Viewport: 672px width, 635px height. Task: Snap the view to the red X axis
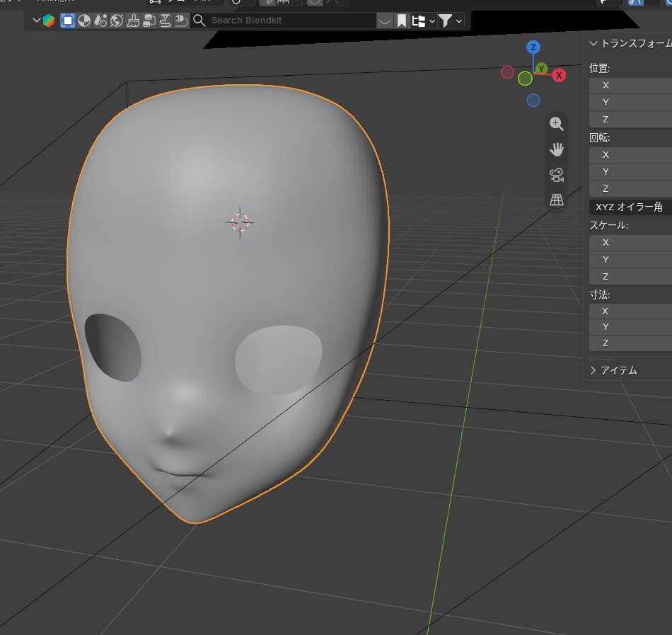559,76
